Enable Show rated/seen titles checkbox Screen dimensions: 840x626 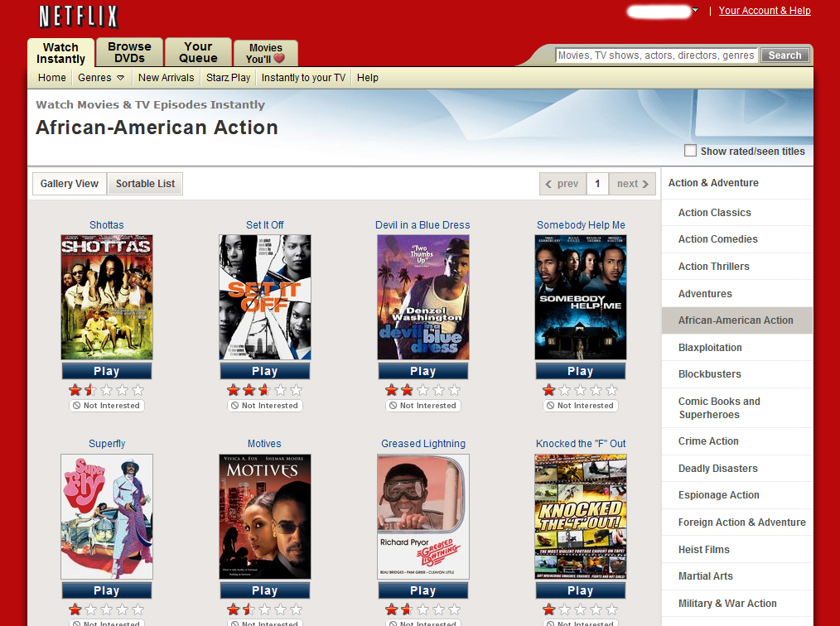point(690,151)
